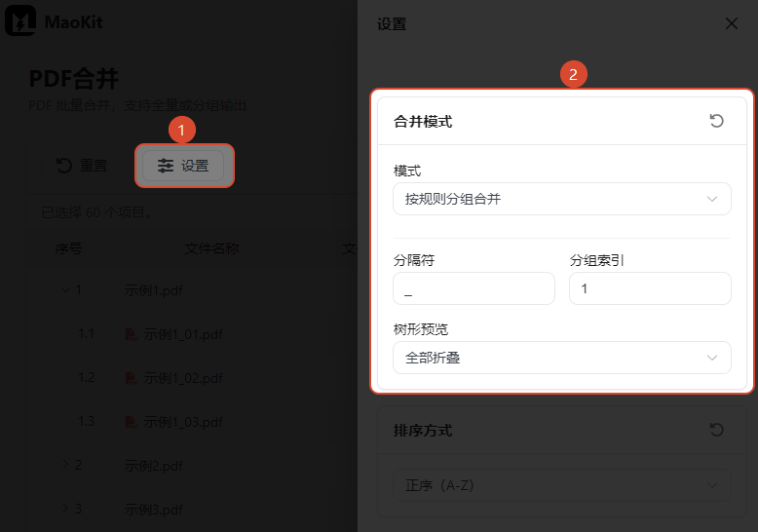
Task: Reset the sort order section
Action: [x=716, y=430]
